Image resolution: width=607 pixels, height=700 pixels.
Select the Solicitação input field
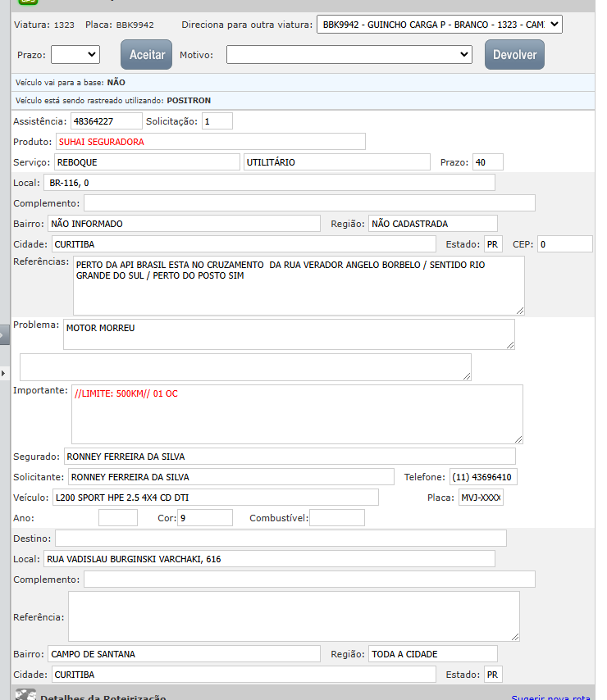tap(217, 121)
